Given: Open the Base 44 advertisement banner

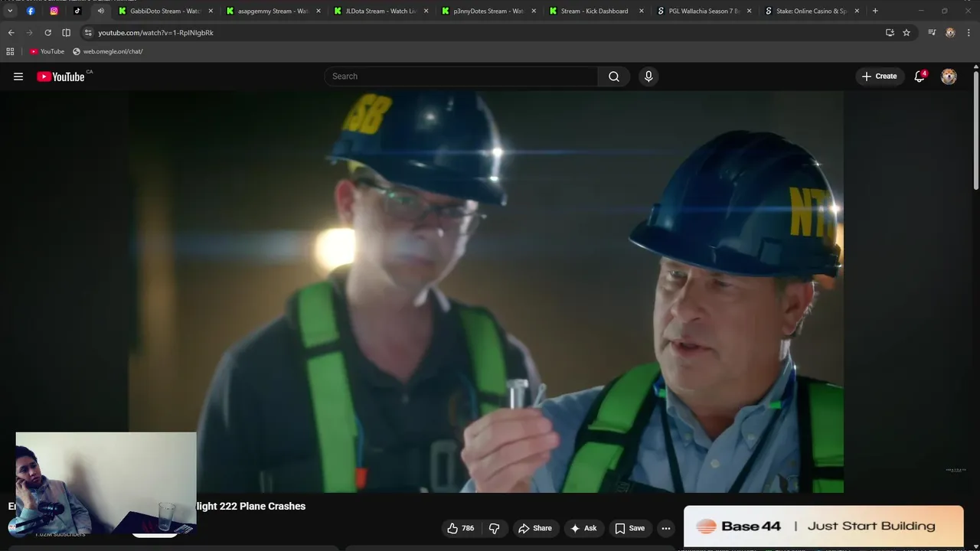Looking at the screenshot, I should pyautogui.click(x=823, y=527).
